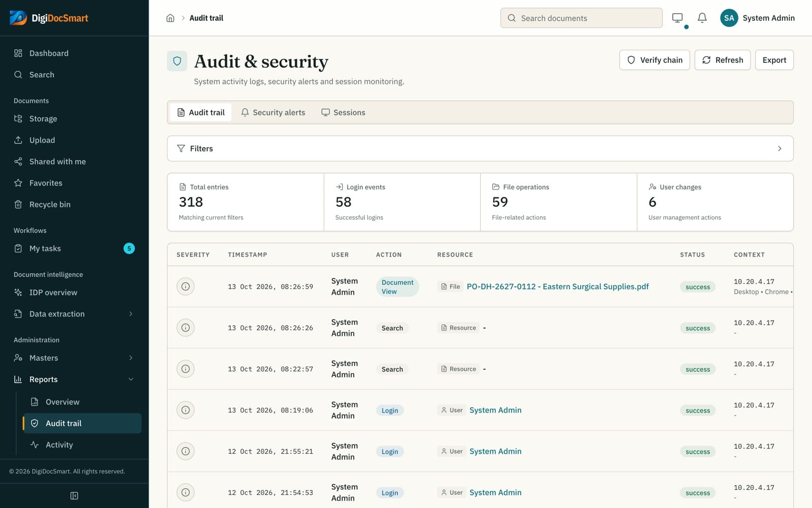Click the Status column header
The width and height of the screenshot is (812, 508).
coord(692,255)
